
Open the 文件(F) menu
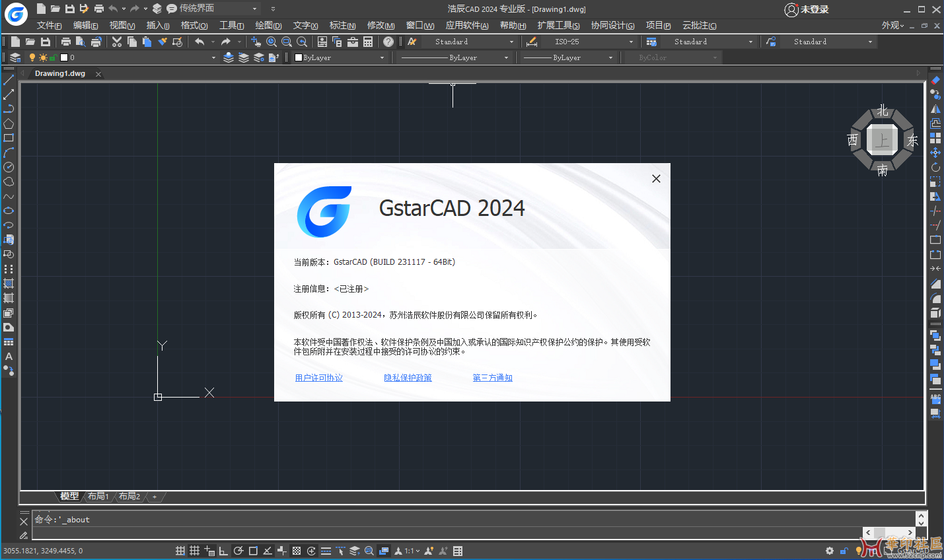click(x=50, y=25)
